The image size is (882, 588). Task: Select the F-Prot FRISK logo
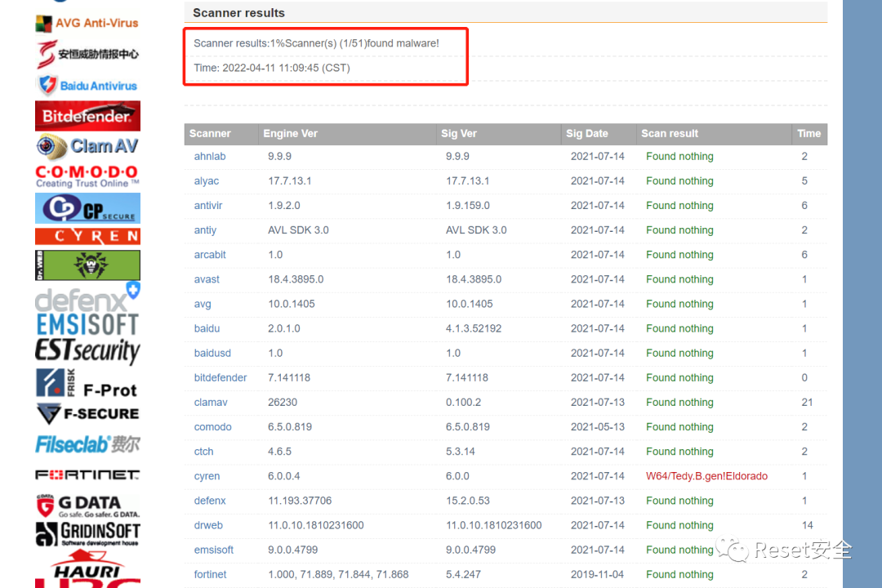(x=87, y=384)
